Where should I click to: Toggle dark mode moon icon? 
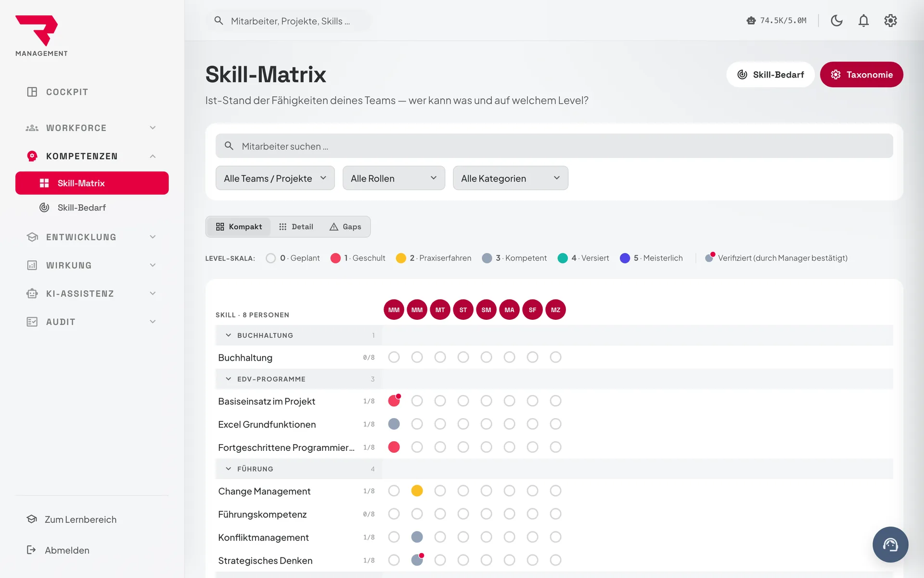(836, 21)
